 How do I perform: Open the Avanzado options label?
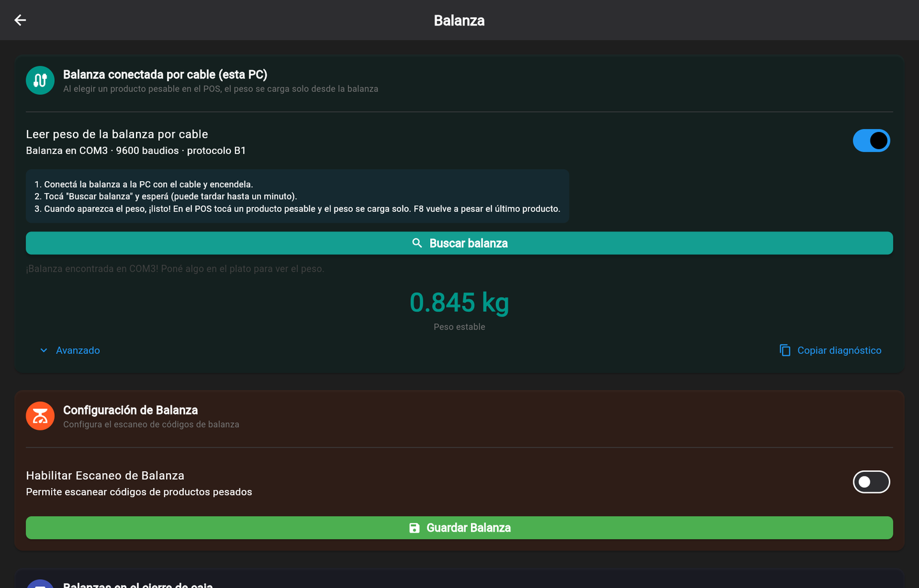click(78, 350)
